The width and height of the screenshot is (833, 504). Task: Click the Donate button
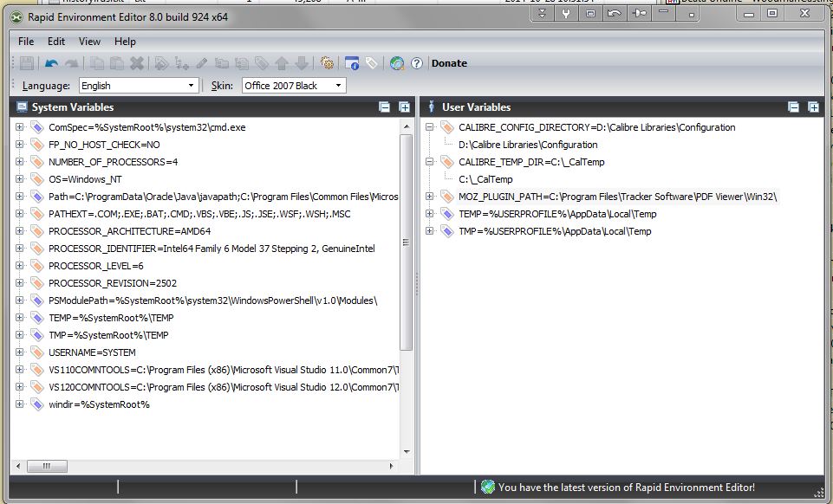[x=449, y=63]
